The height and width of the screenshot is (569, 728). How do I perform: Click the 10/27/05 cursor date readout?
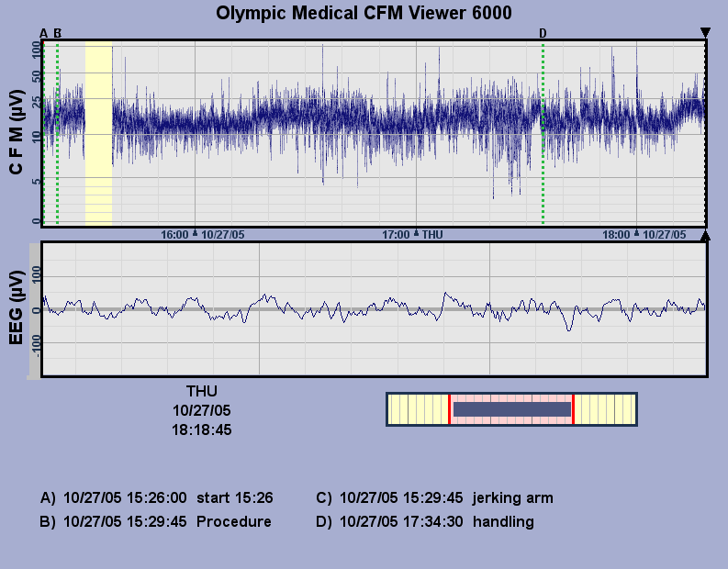tap(201, 411)
